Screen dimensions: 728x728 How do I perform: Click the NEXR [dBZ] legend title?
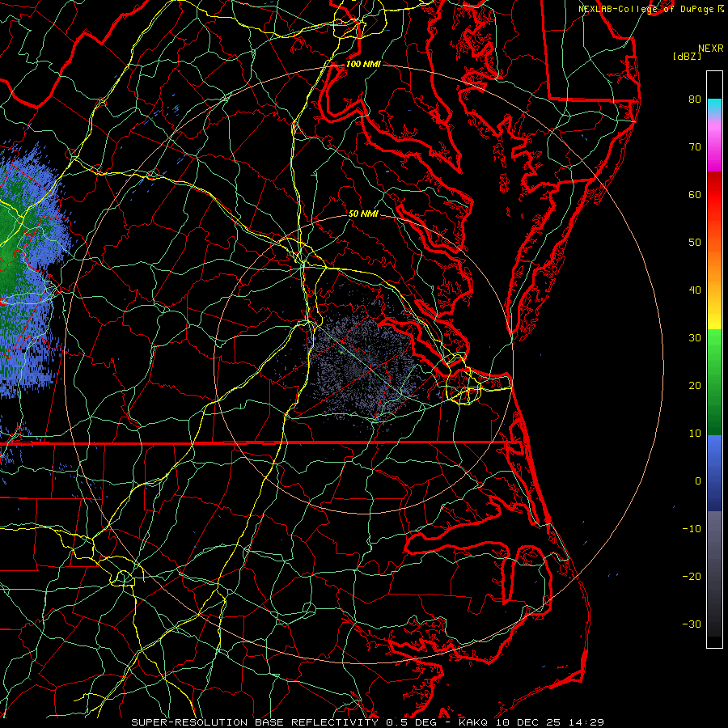[x=698, y=52]
